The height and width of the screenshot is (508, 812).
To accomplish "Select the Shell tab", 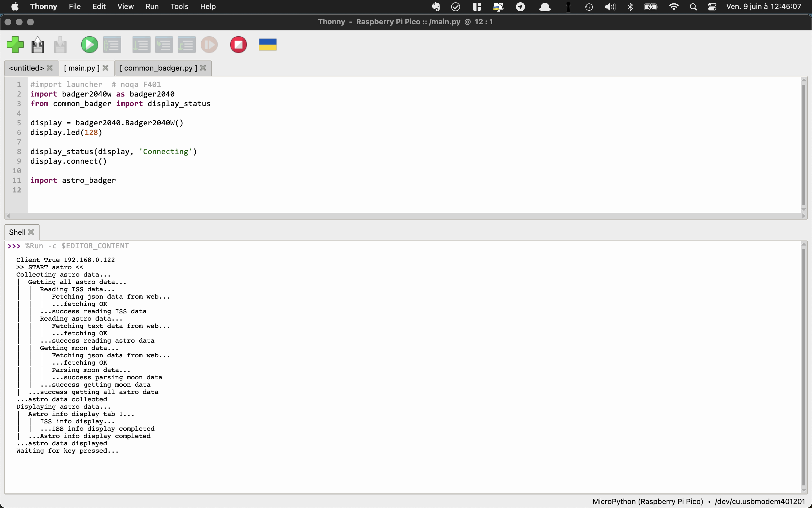I will click(17, 232).
